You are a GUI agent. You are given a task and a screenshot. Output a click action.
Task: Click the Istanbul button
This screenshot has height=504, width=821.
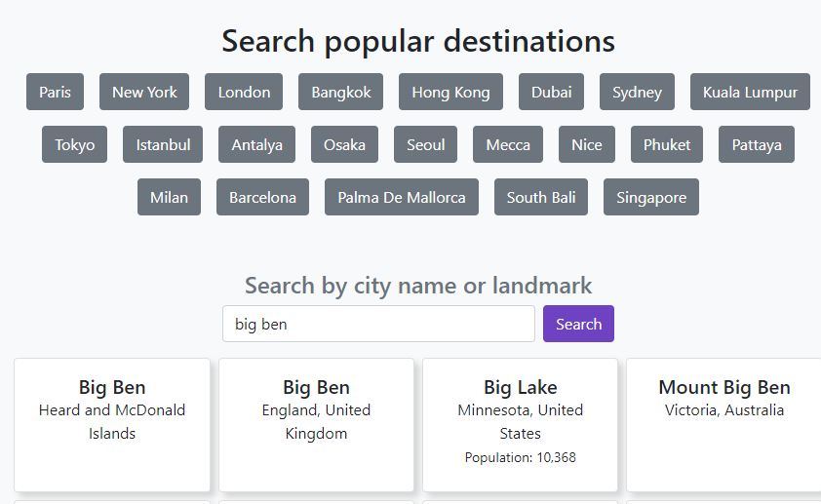tap(163, 144)
